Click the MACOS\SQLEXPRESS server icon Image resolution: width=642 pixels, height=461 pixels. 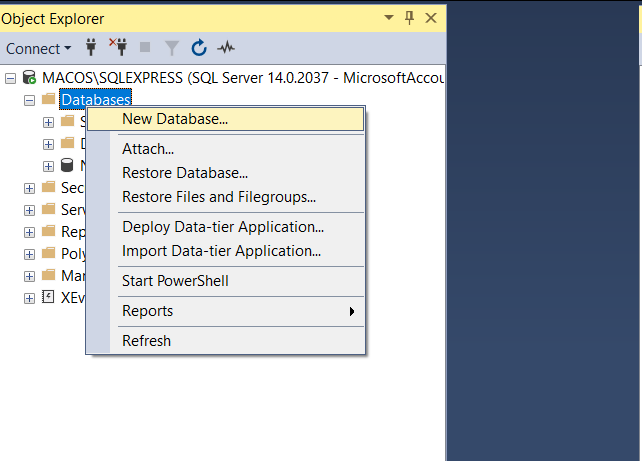[x=29, y=78]
